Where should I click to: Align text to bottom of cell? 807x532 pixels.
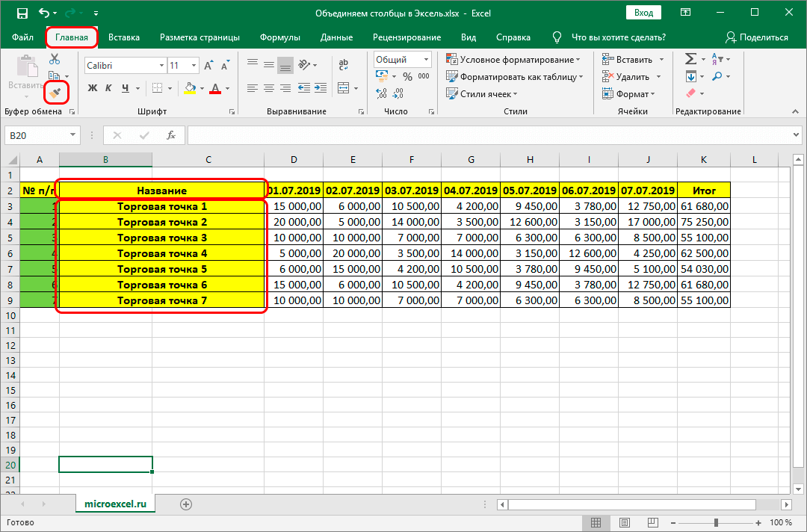[285, 66]
